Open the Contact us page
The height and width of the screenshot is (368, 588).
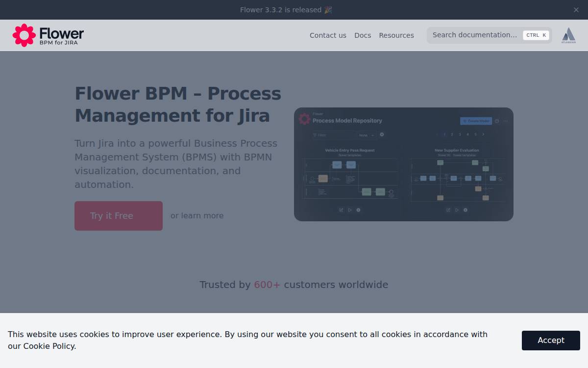(328, 35)
